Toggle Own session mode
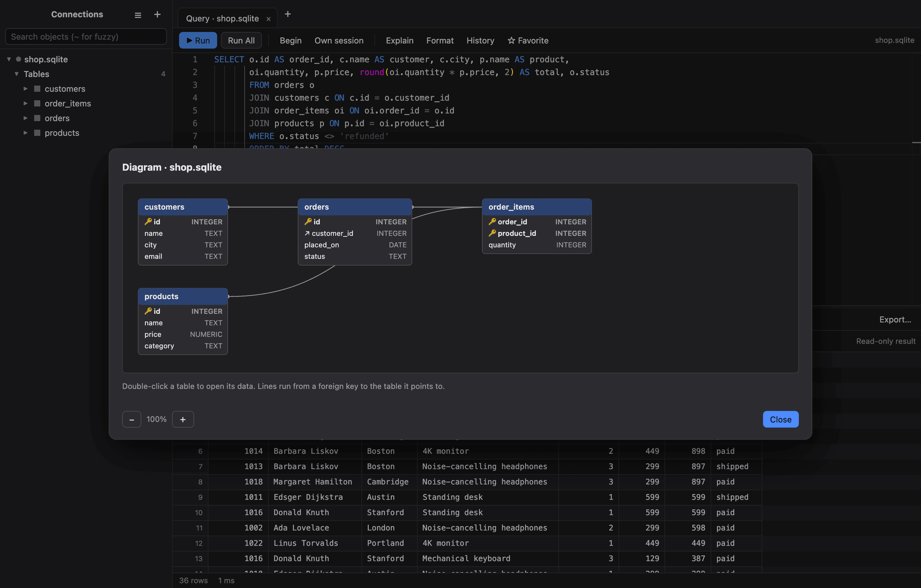Viewport: 921px width, 588px height. [x=339, y=41]
